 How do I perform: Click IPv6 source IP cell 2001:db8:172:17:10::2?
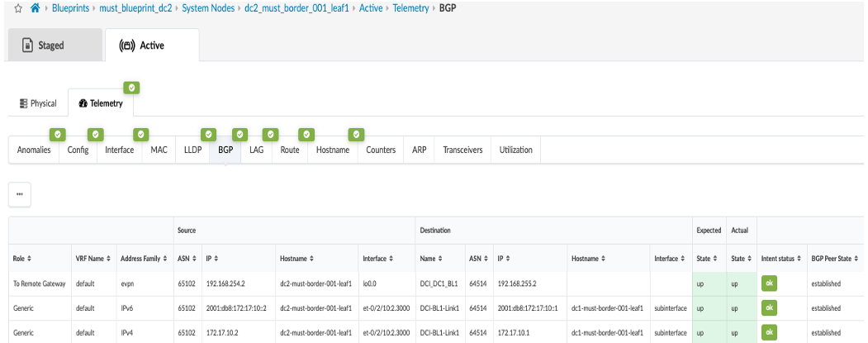[x=236, y=307]
